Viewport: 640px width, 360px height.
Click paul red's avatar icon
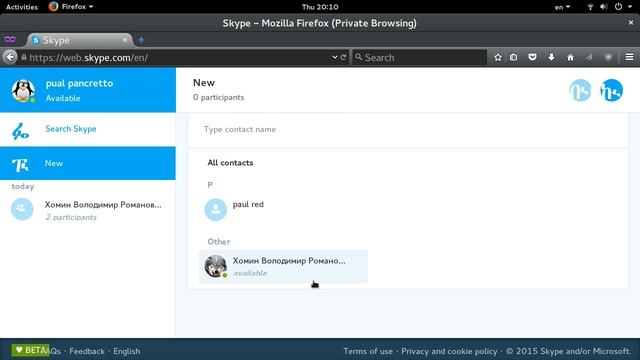pyautogui.click(x=216, y=209)
